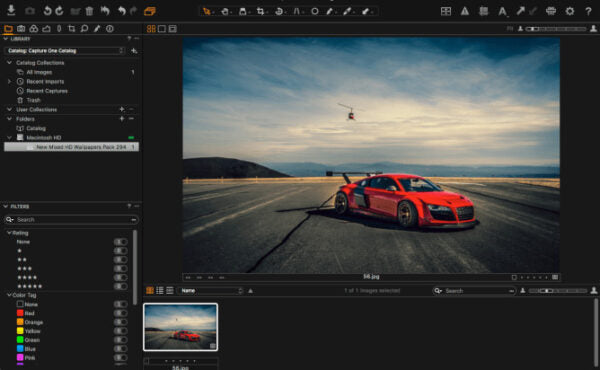Select the 56.jpg thumbnail in browser
The width and height of the screenshot is (600, 370).
pyautogui.click(x=181, y=327)
